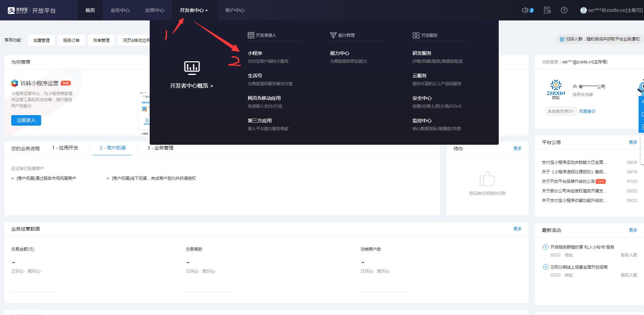Viewport: 644px width, 315px height.
Task: Click 更多 in the 最新活动 panel
Action: pyautogui.click(x=633, y=230)
